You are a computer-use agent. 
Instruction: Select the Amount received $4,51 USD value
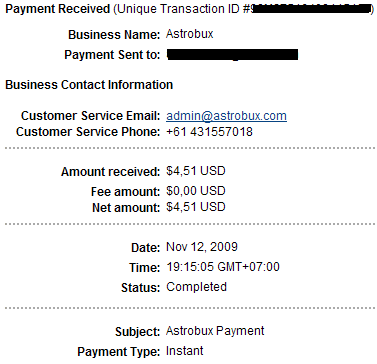click(x=196, y=171)
